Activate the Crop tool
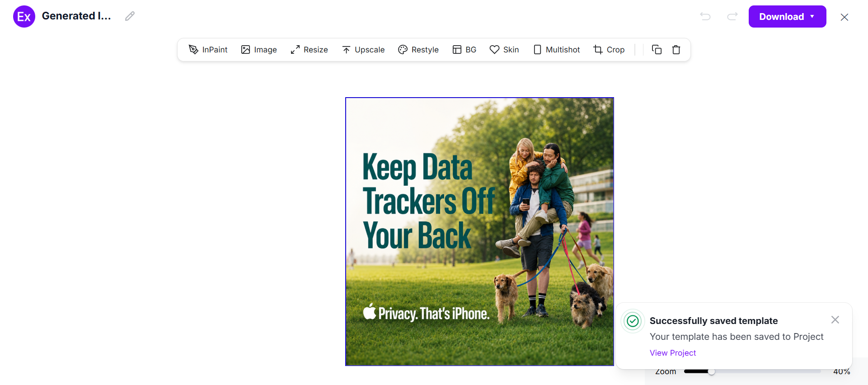 point(609,50)
